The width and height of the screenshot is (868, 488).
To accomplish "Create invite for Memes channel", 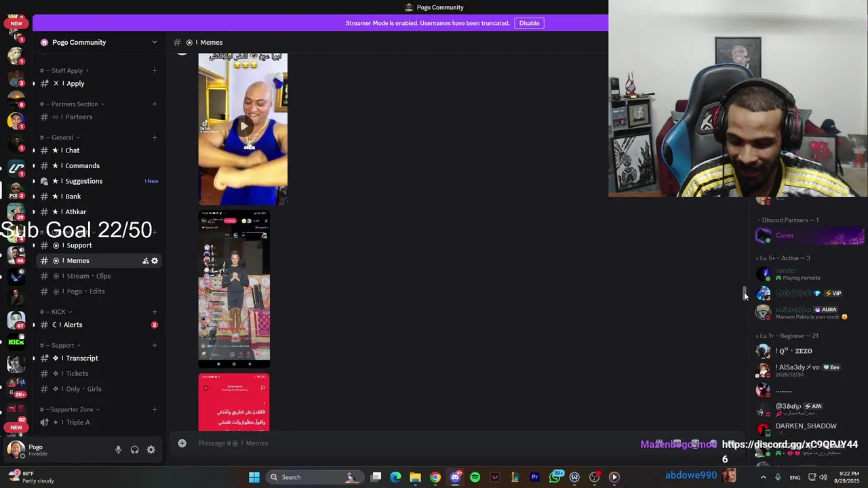I will (x=145, y=261).
